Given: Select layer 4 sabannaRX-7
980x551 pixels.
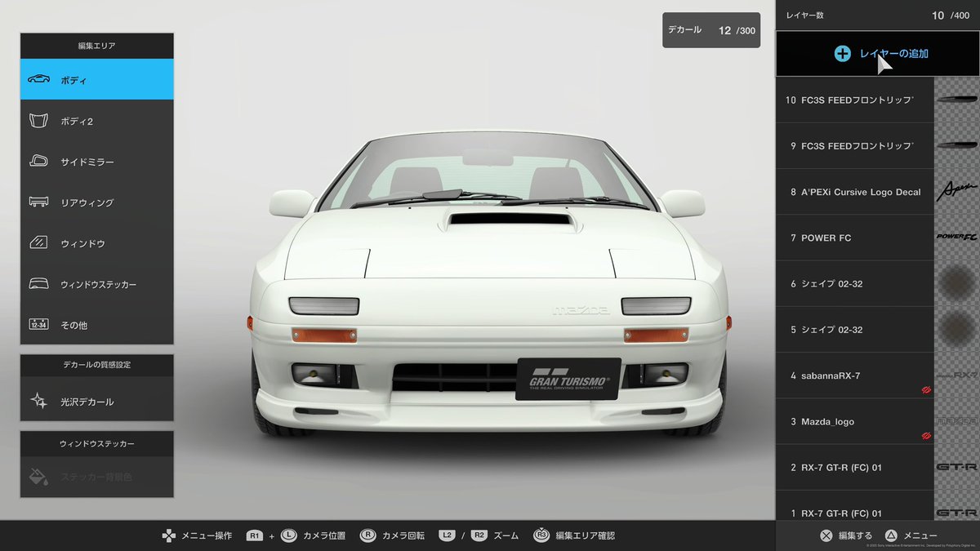Looking at the screenshot, I should 854,375.
